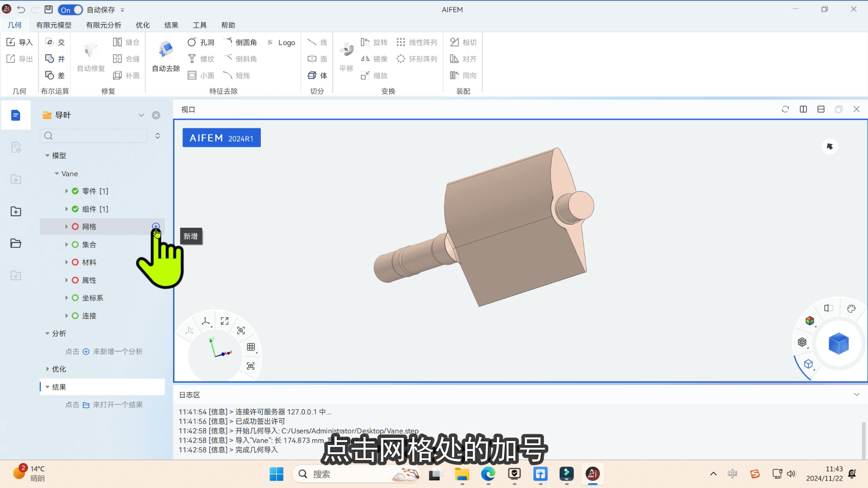This screenshot has width=868, height=488.
Task: Select the 旋转 (revolve) tool icon
Action: pyautogui.click(x=365, y=42)
